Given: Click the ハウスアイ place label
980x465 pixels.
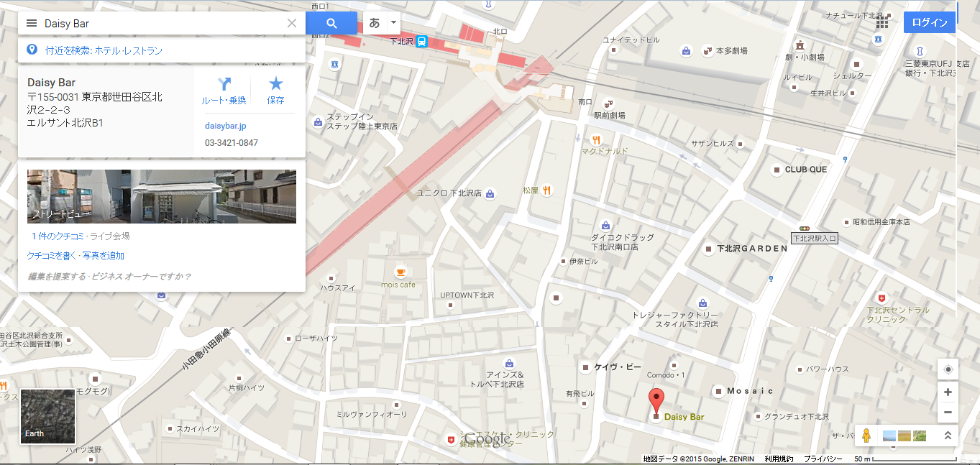Looking at the screenshot, I should [338, 287].
